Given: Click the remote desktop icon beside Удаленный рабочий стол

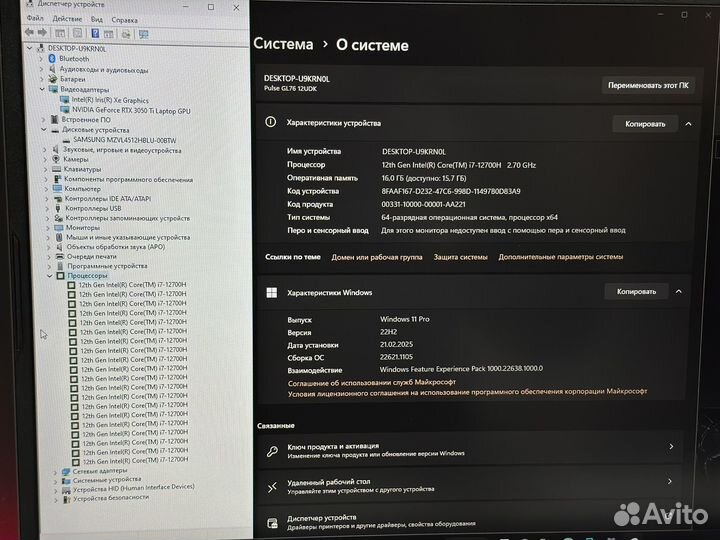Looking at the screenshot, I should [x=272, y=486].
